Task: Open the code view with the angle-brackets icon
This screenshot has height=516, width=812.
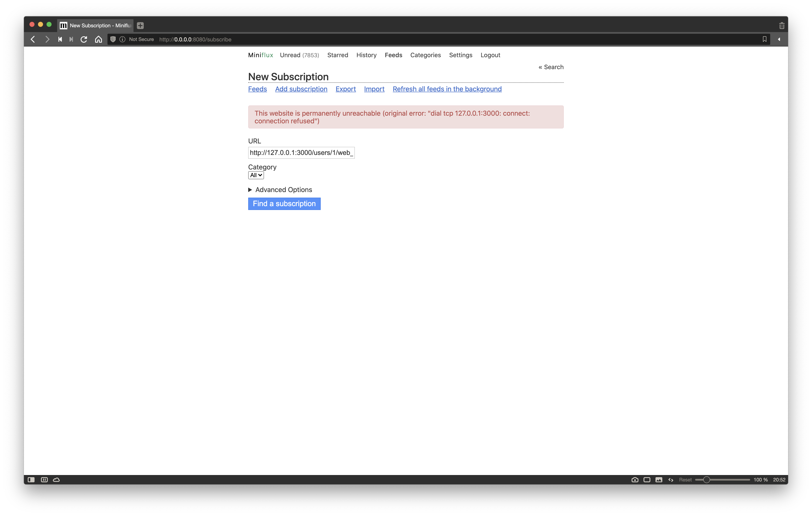Action: [670, 480]
